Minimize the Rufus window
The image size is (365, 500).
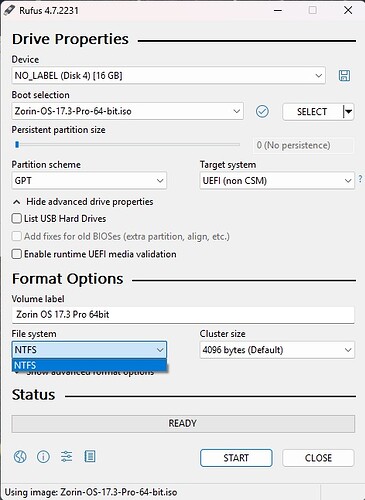[x=278, y=10]
